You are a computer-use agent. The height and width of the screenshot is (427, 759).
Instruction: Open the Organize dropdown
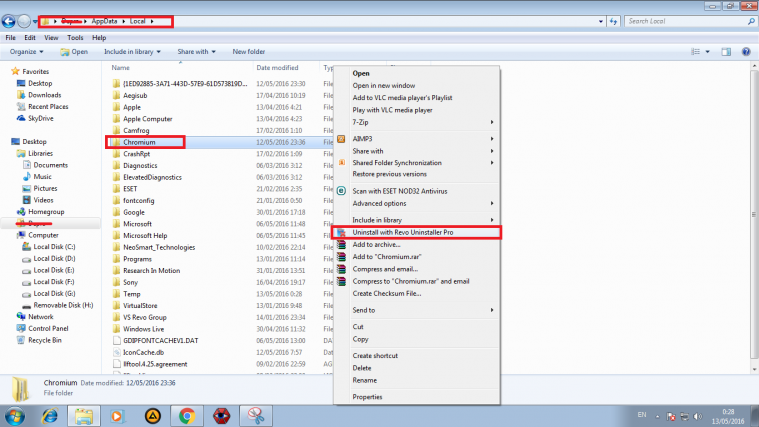pos(26,52)
